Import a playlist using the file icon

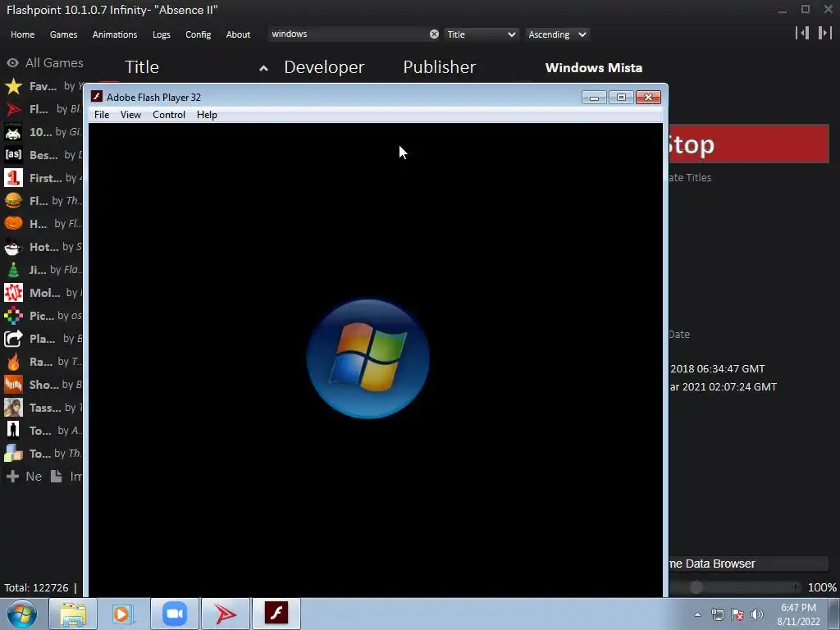[57, 477]
